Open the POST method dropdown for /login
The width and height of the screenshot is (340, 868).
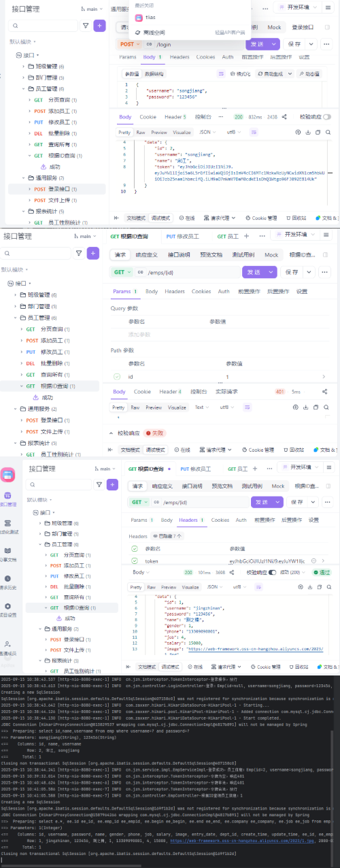(129, 44)
